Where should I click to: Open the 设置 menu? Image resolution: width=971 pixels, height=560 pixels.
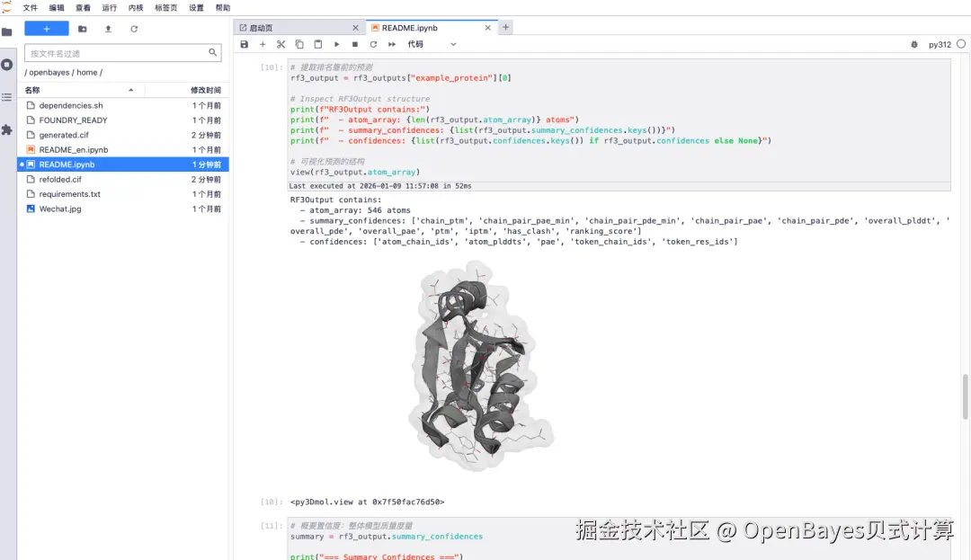196,8
